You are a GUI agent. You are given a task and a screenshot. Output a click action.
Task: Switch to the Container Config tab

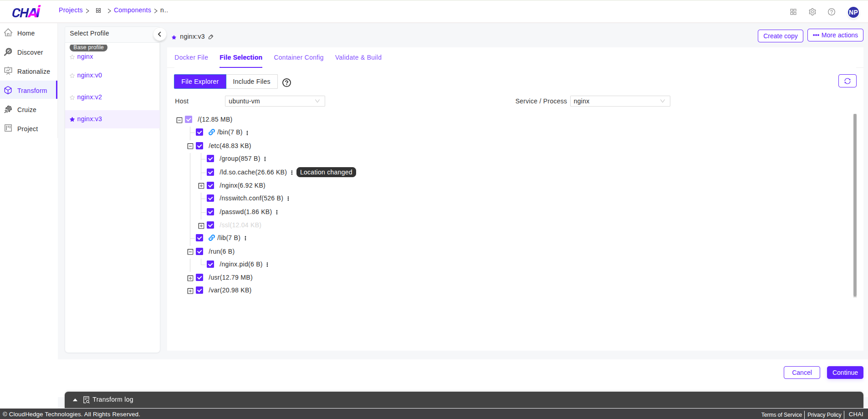coord(299,57)
